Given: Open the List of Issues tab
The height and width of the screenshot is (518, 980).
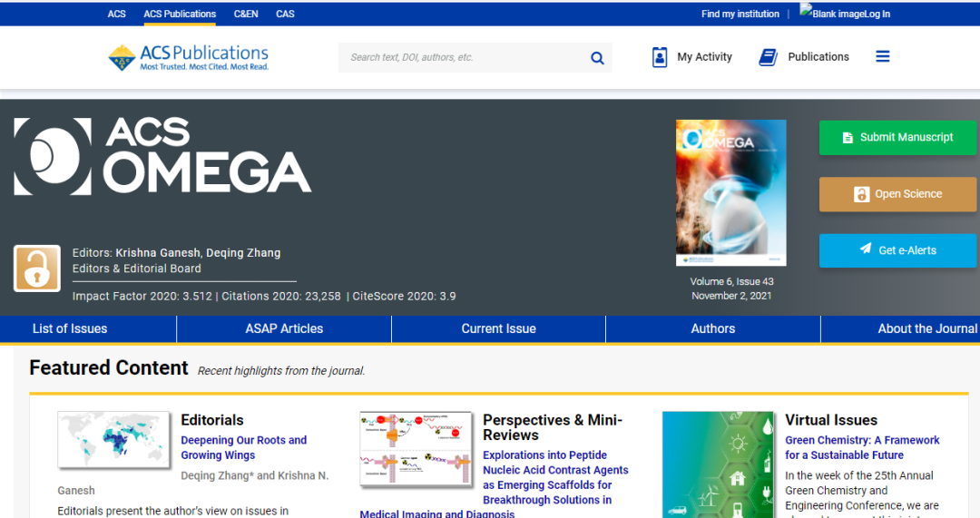Looking at the screenshot, I should (70, 328).
